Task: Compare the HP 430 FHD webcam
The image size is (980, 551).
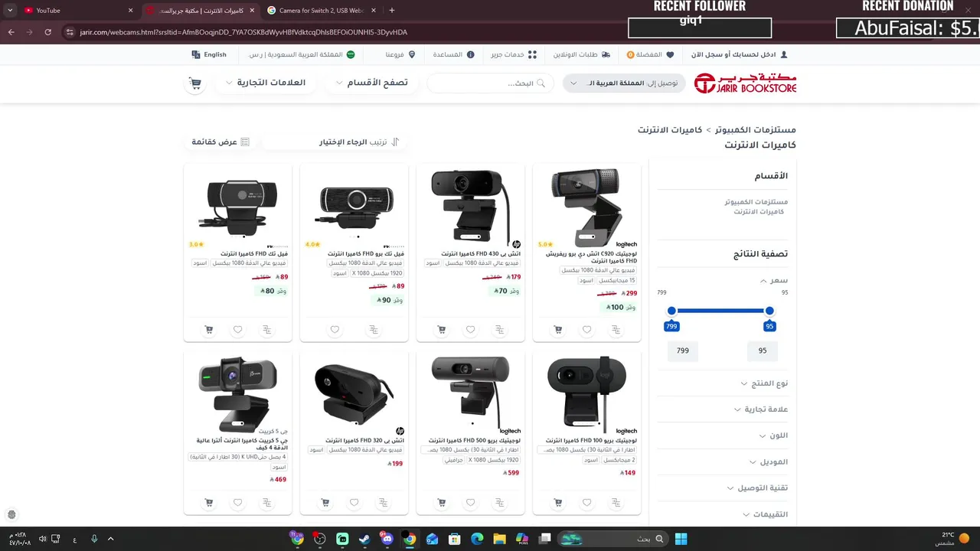Action: tap(499, 330)
